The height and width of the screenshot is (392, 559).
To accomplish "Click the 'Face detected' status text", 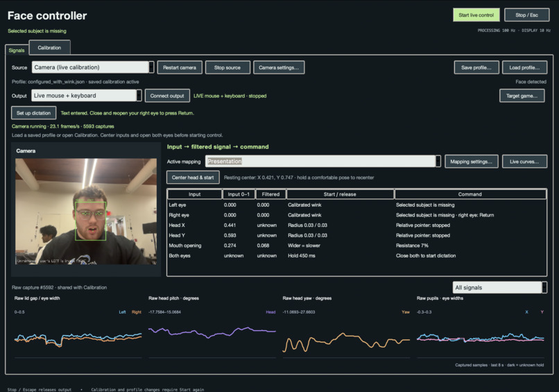I will click(531, 82).
